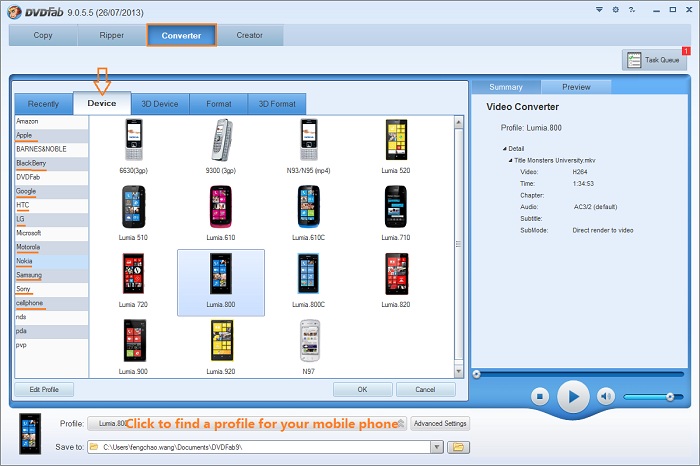
Task: Open Advanced Settings
Action: tap(440, 423)
